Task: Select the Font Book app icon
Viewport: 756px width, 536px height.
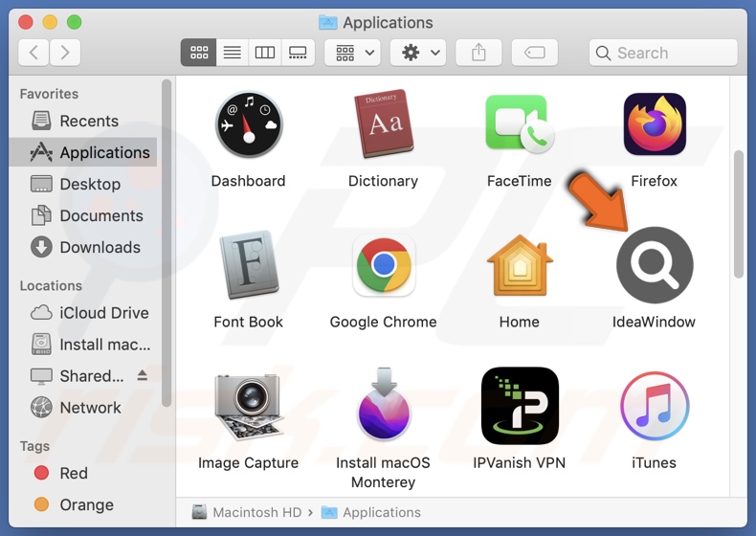Action: click(249, 264)
